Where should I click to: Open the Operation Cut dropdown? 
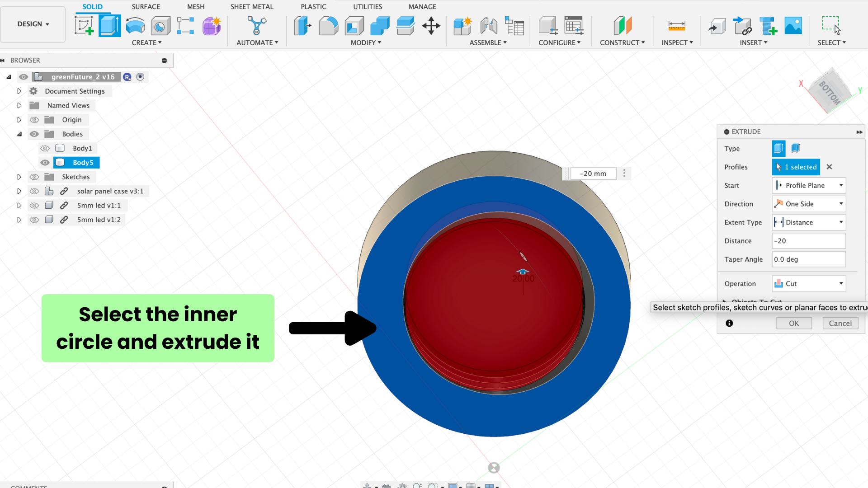pos(809,284)
